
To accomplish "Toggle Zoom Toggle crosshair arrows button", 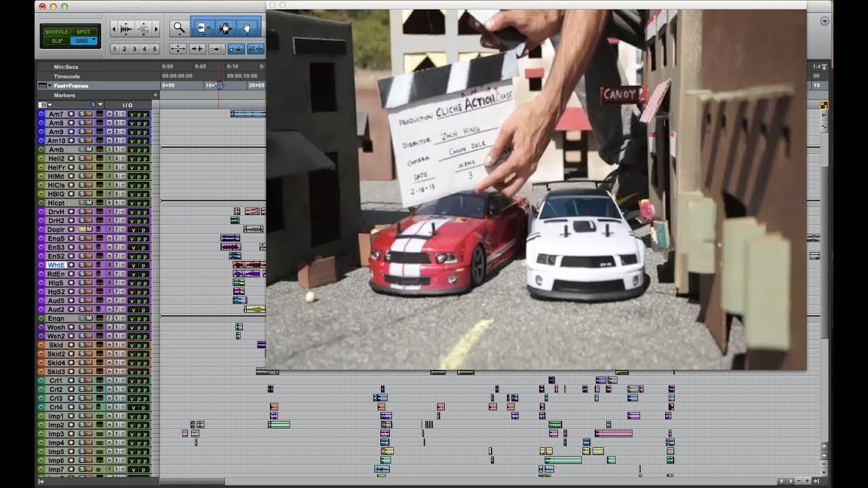I will [x=178, y=49].
